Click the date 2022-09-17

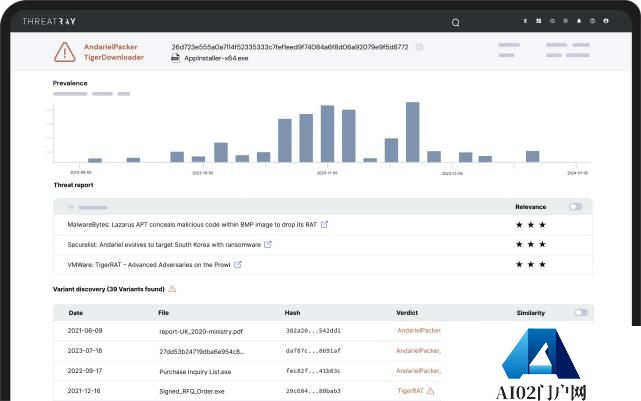(x=85, y=370)
